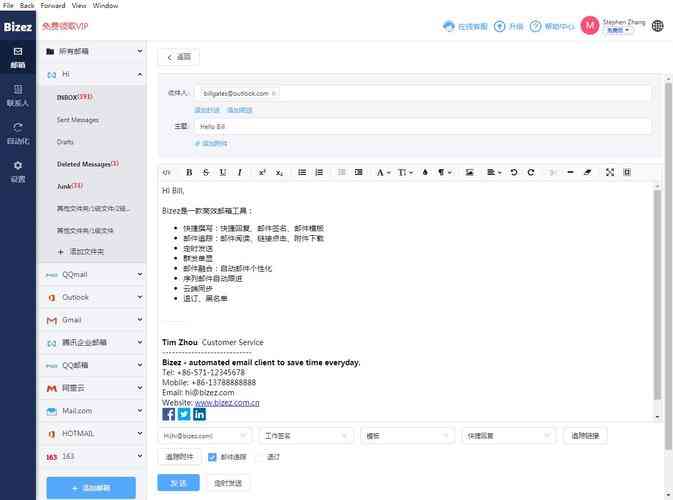Uncheck the email tracking checkbox
This screenshot has width=673, height=500.
point(212,456)
